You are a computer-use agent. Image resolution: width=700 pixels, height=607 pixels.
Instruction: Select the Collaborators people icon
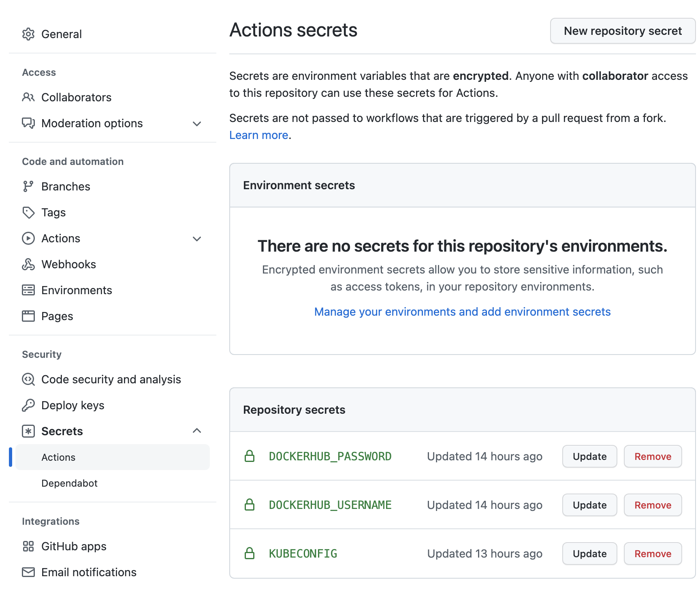pyautogui.click(x=28, y=97)
